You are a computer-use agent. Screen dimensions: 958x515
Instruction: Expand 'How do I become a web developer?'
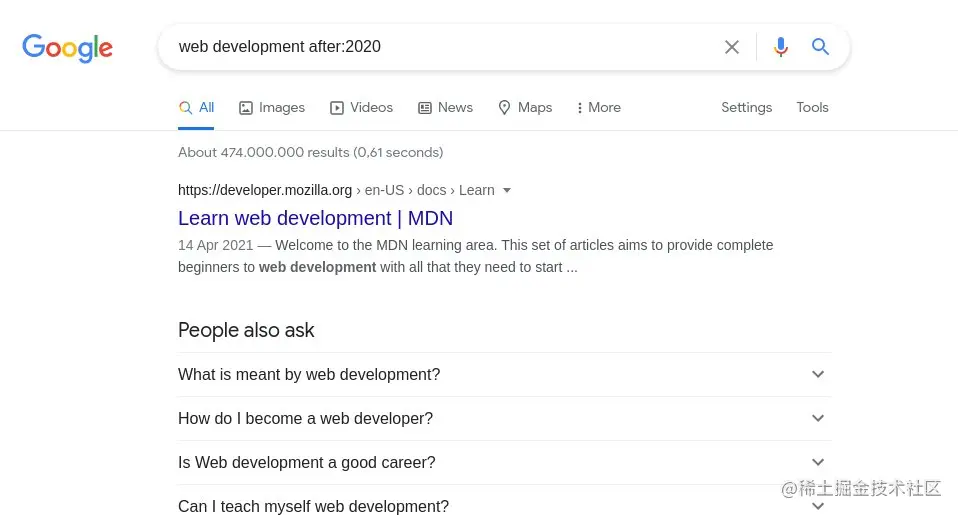tap(505, 418)
